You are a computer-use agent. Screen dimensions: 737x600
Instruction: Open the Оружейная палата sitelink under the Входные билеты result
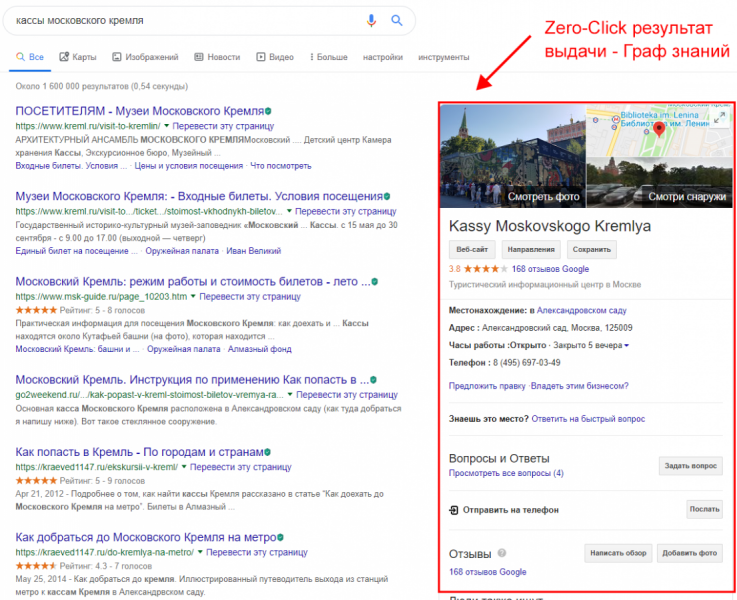[182, 251]
